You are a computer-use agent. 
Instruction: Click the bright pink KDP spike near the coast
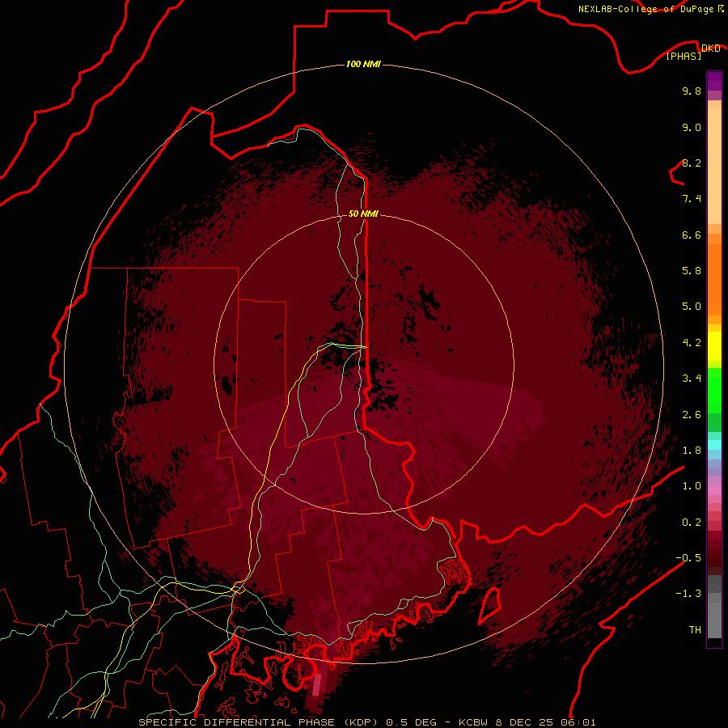[316, 685]
